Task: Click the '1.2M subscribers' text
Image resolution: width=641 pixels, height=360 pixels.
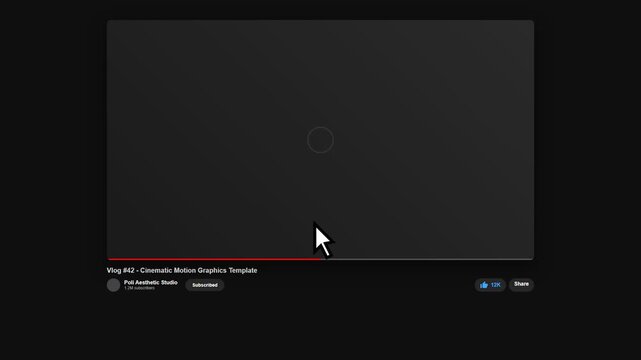Action: (x=140, y=288)
